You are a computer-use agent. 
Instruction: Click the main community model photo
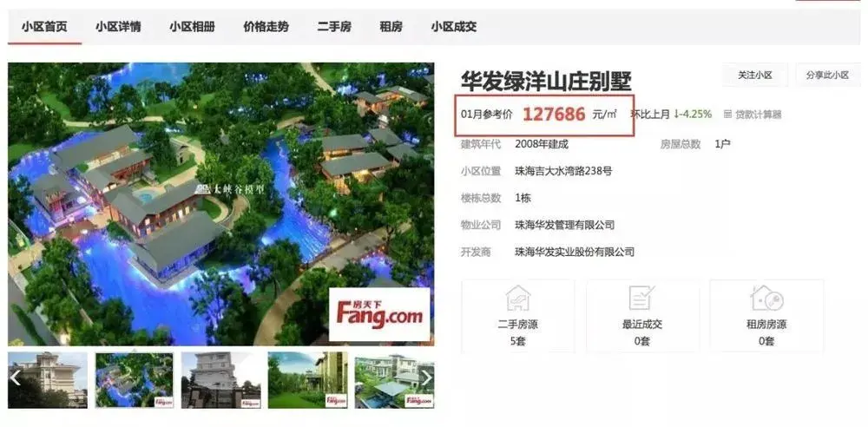pos(220,204)
